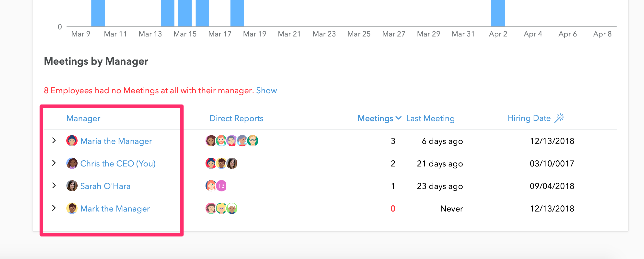Click first direct report avatar in Maria's row

pyautogui.click(x=211, y=141)
